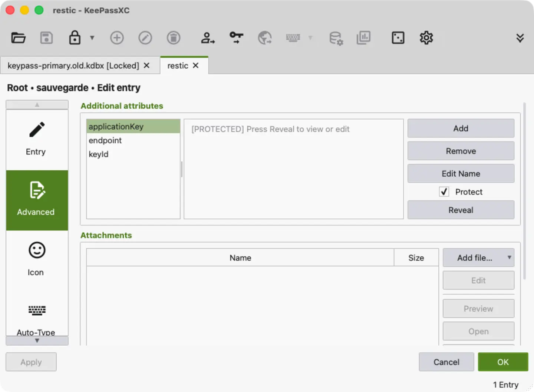
Task: Click the edit entry pencil circle icon
Action: [x=145, y=38]
